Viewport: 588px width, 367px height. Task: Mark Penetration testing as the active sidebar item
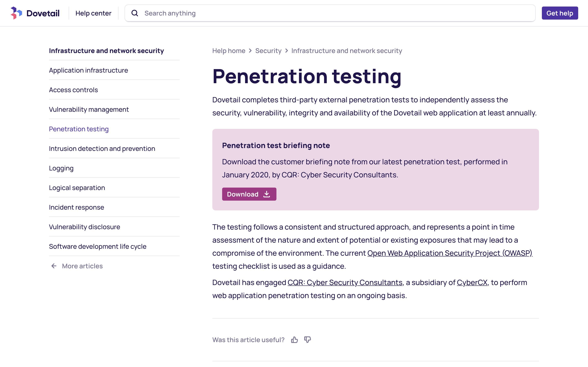click(78, 129)
